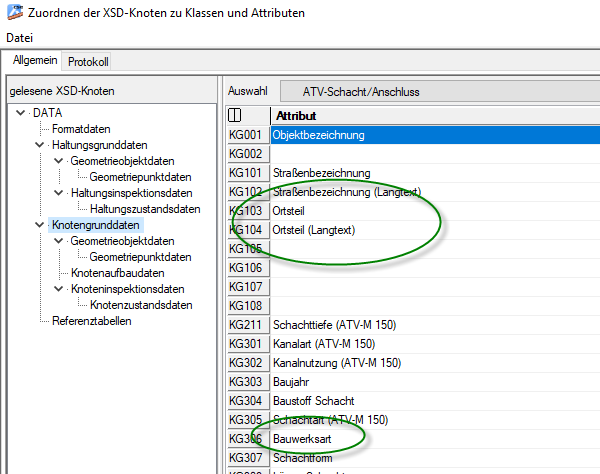This screenshot has height=474, width=600.
Task: Select Referenztabellen tree item
Action: click(x=91, y=321)
